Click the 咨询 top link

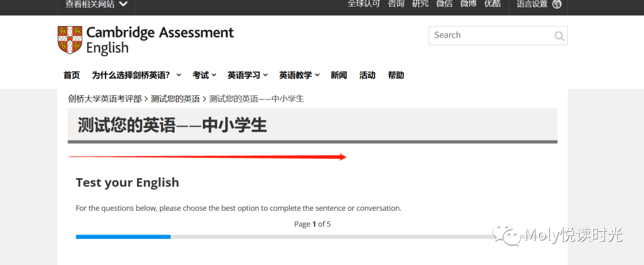[x=397, y=4]
